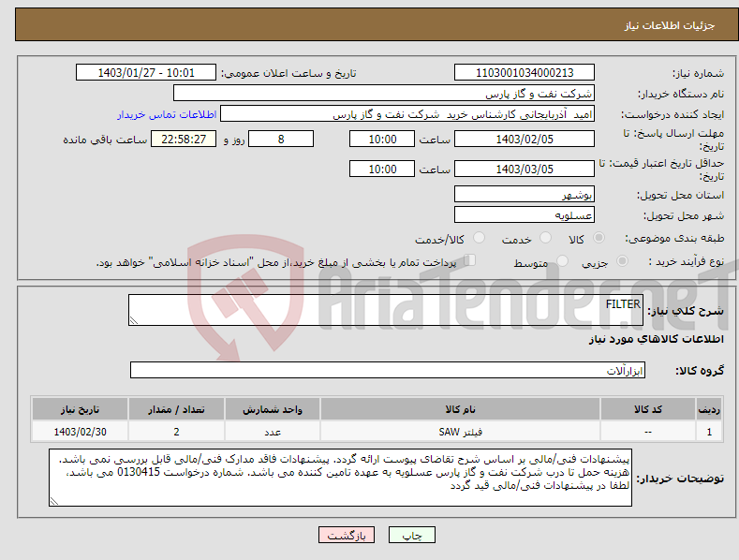This screenshot has height=560, width=739.
Task: Click price validity time 10:00 field
Action: point(382,169)
